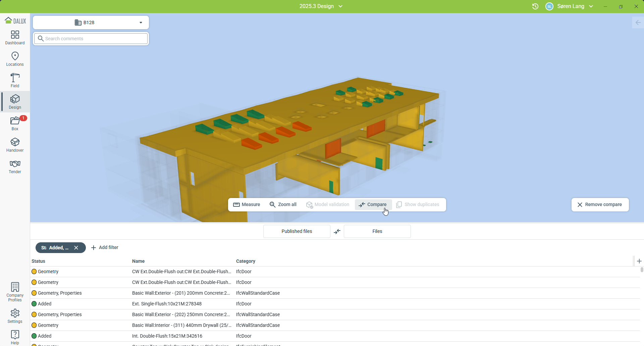Toggle the Compare tool
The width and height of the screenshot is (644, 346).
373,205
